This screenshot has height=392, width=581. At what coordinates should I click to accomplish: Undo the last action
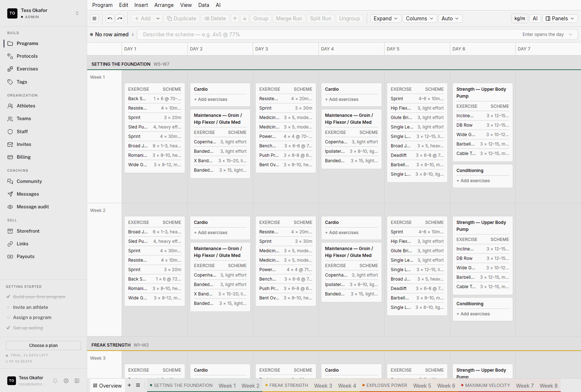point(110,19)
